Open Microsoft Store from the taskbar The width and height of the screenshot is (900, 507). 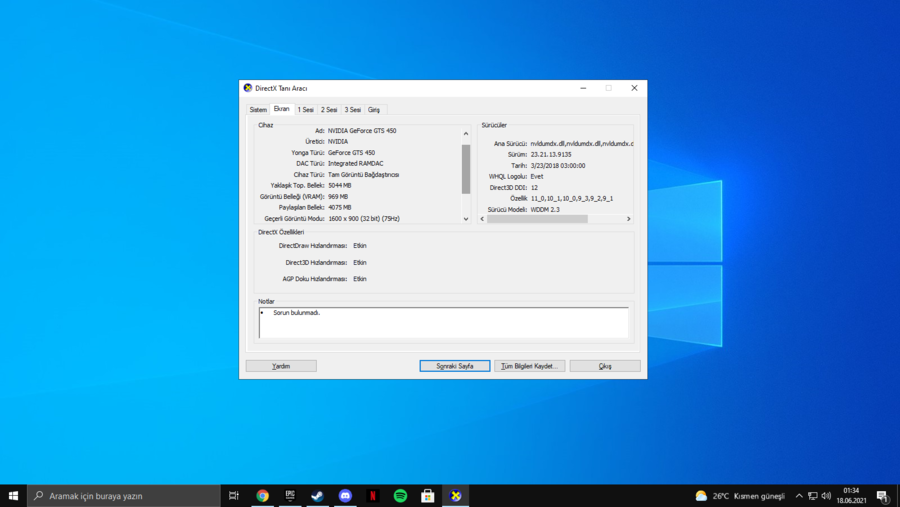pyautogui.click(x=428, y=496)
